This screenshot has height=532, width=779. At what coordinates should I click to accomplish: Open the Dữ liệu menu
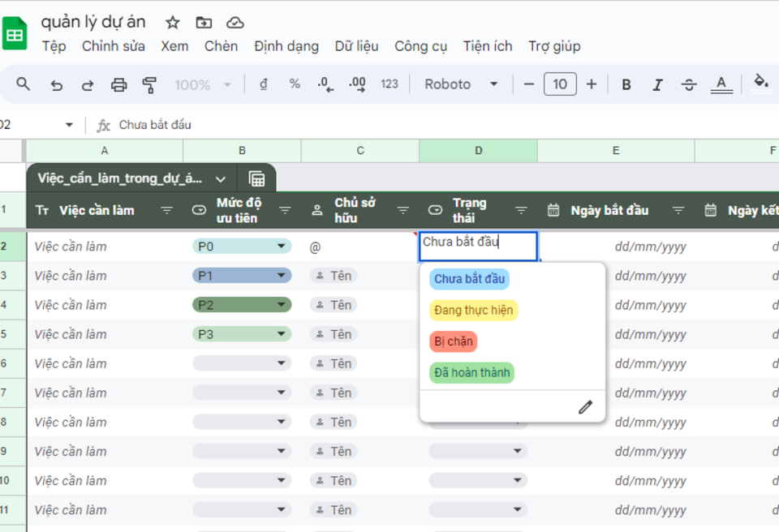tap(356, 46)
